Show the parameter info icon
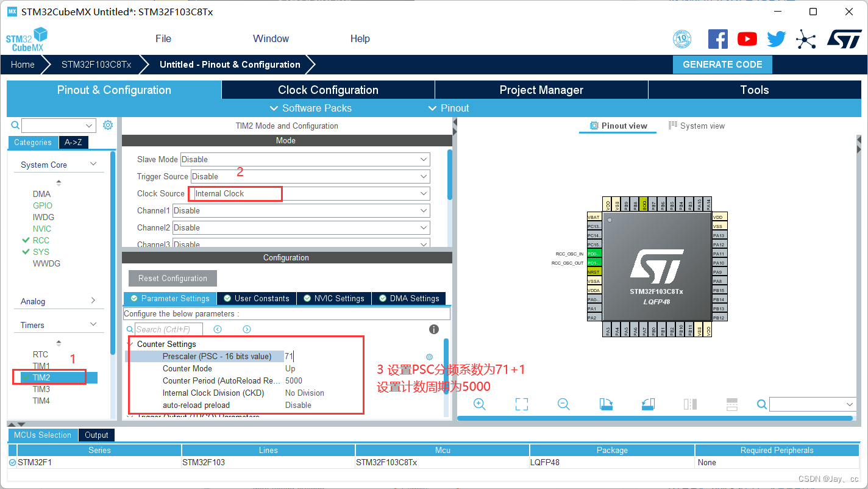The image size is (868, 489). (434, 329)
